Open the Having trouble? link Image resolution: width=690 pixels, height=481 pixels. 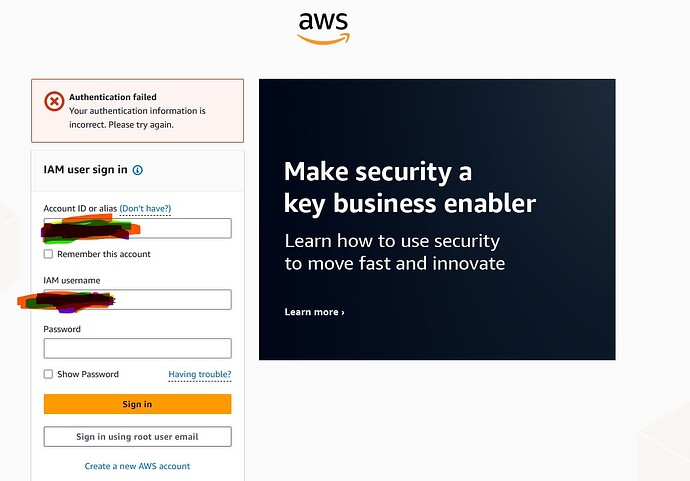200,374
